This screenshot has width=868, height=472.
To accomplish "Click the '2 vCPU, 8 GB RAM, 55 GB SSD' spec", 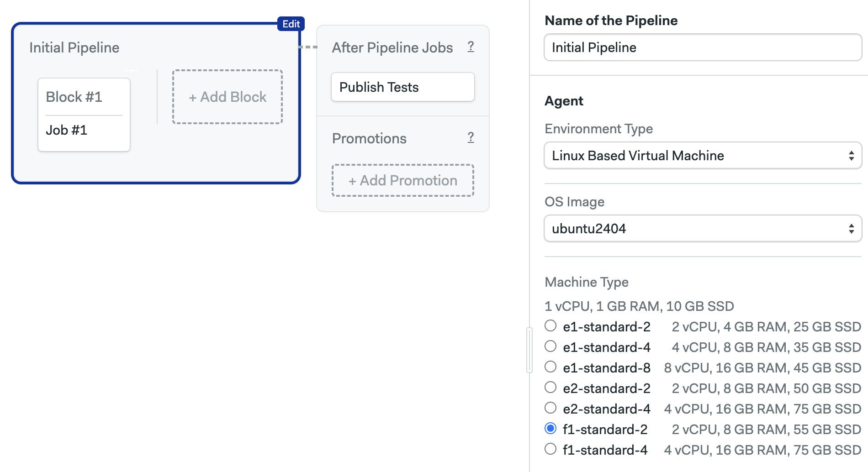I will 766,430.
